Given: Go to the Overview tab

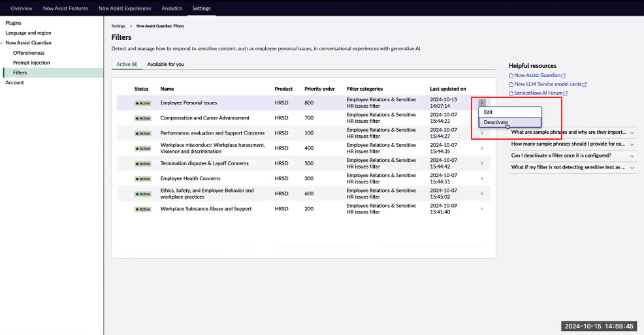Looking at the screenshot, I should click(22, 8).
